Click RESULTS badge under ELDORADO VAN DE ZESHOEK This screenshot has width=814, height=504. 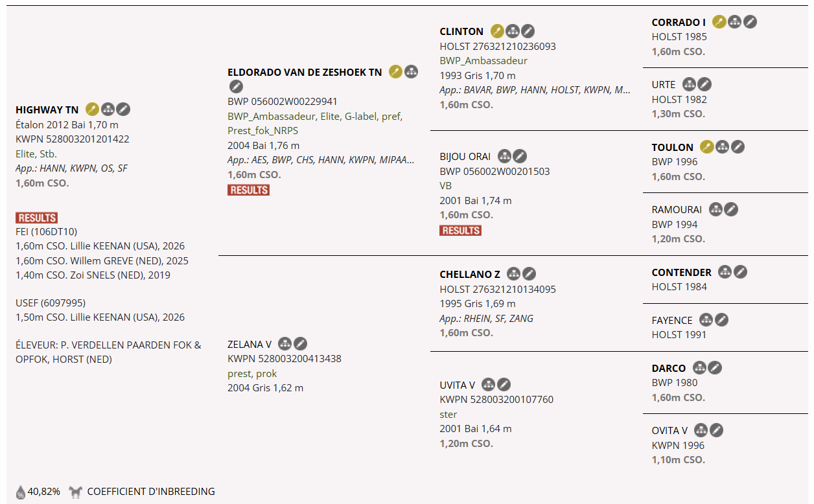248,190
